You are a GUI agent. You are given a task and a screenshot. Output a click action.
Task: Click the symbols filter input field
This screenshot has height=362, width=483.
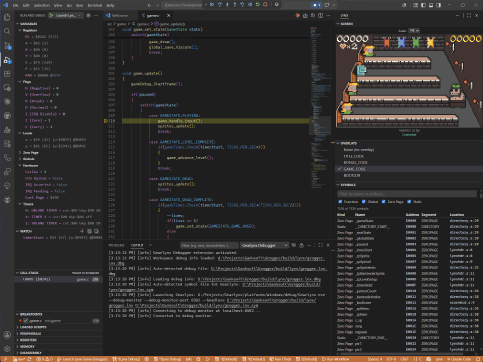click(x=407, y=194)
